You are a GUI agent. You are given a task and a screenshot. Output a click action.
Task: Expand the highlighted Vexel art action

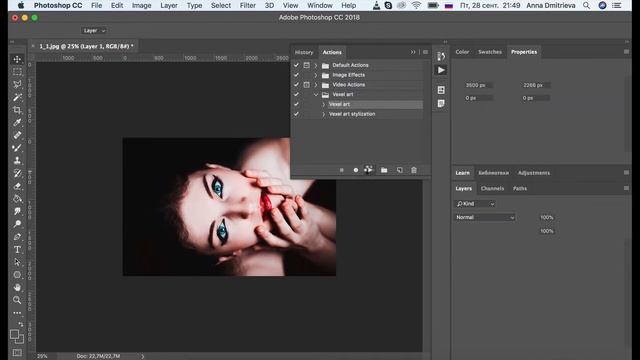(324, 104)
